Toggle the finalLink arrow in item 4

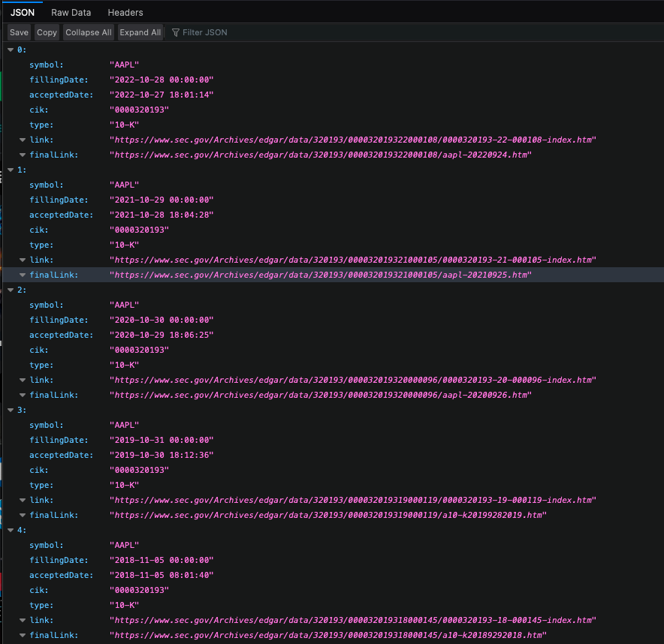23,636
